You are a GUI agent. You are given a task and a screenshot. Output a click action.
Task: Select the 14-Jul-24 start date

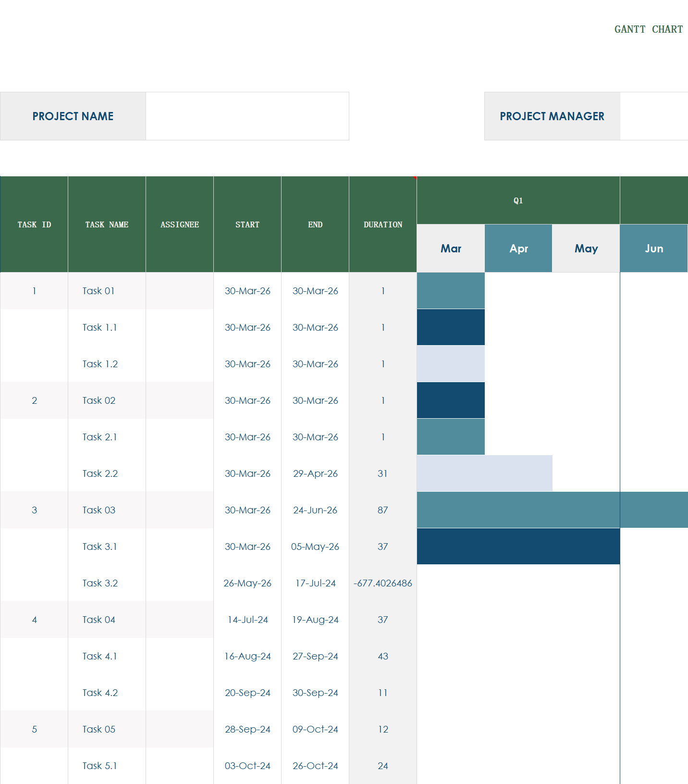coord(247,620)
